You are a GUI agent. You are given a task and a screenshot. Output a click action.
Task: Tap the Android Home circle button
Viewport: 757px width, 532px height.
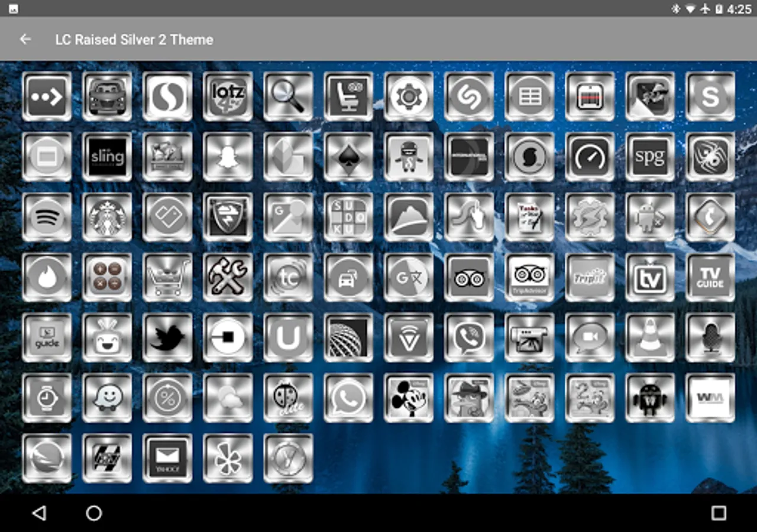94,513
